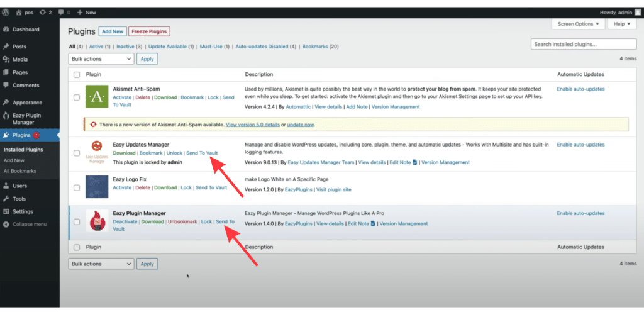Enable auto-updates for Akismet Anti-Spam
The image size is (644, 312).
point(580,89)
